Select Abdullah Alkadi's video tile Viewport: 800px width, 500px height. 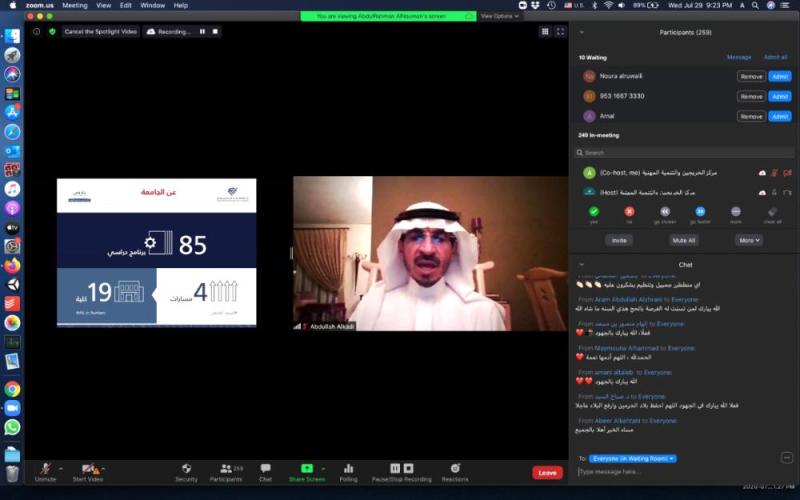tap(430, 254)
